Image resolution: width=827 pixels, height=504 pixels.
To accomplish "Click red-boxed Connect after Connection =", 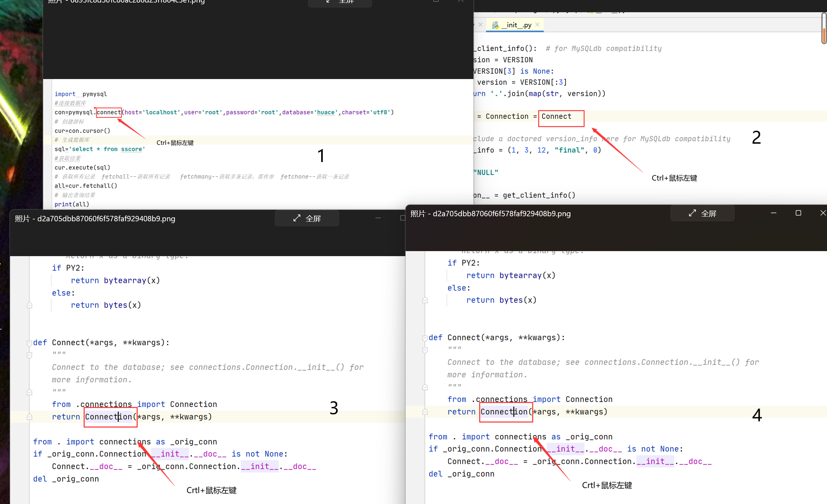I will click(556, 116).
